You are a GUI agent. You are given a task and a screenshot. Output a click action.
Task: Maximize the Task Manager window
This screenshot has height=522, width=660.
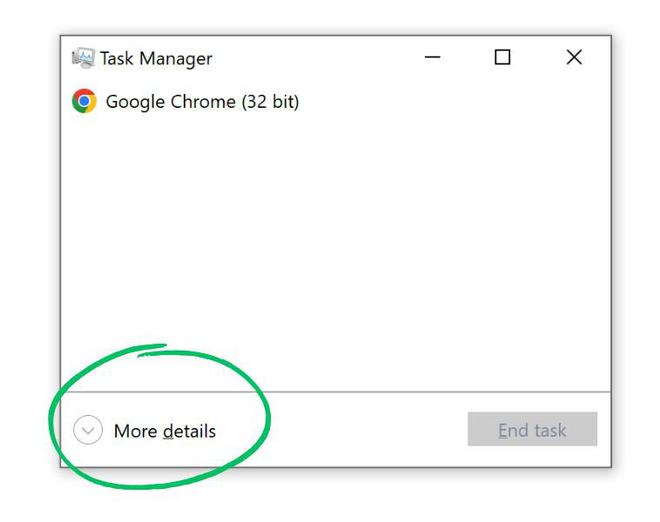click(502, 58)
